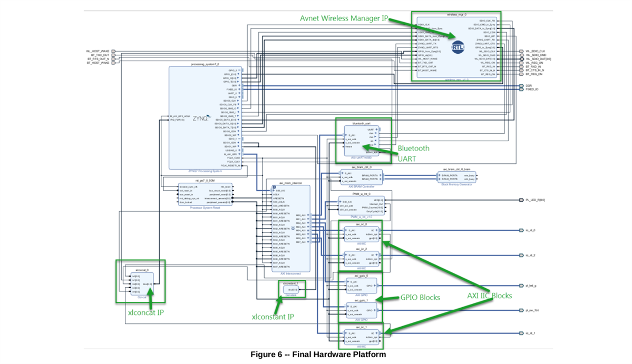Viewport: 632px width, 364px height.
Task: Select the WL_REG_ON output port
Action: (521, 63)
